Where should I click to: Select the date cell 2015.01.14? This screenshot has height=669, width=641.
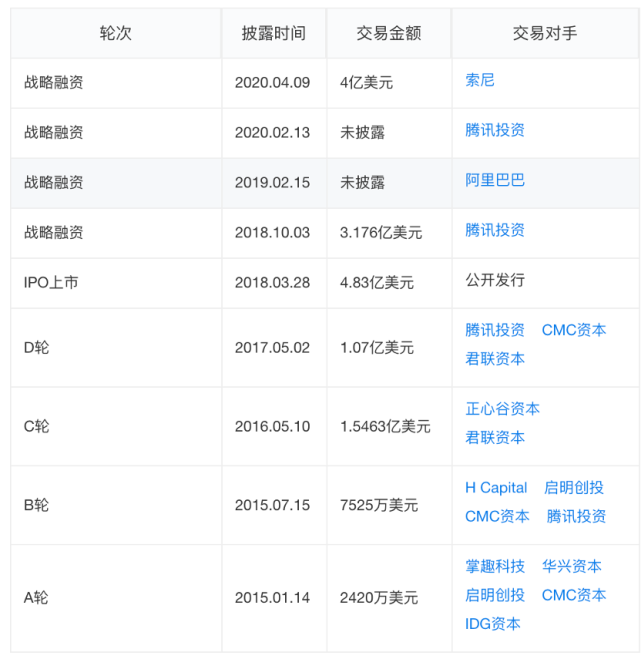[x=272, y=597]
